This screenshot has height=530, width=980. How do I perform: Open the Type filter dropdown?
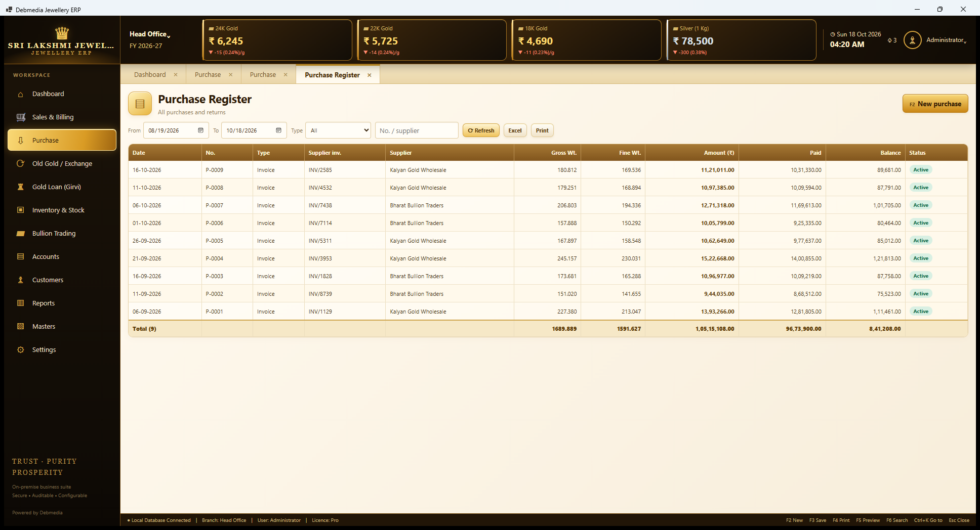point(338,130)
